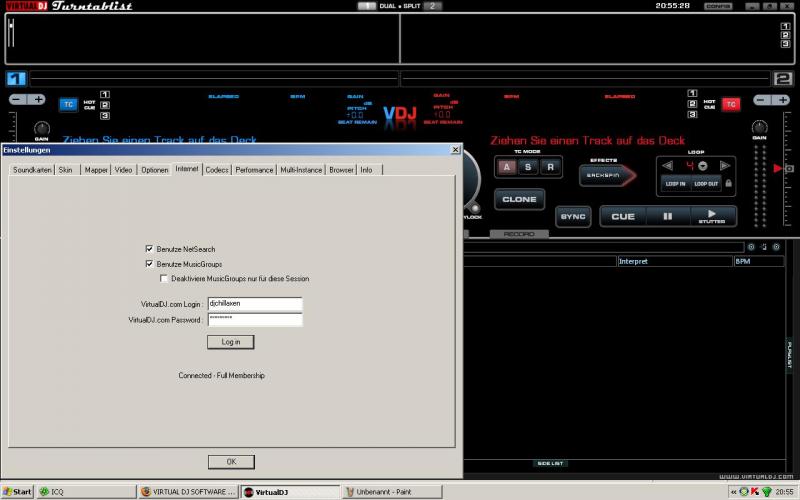Click OK in Einstellungen dialog

tap(231, 462)
